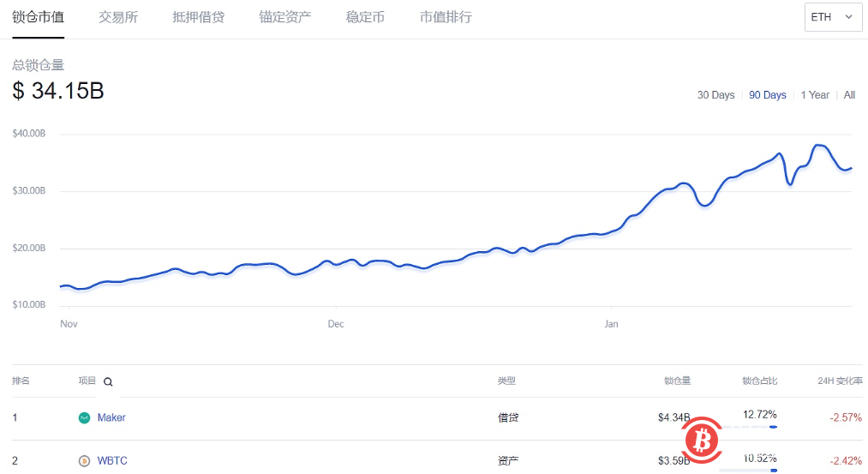This screenshot has width=868, height=474.
Task: Switch to the 交易所 tab
Action: coord(118,17)
